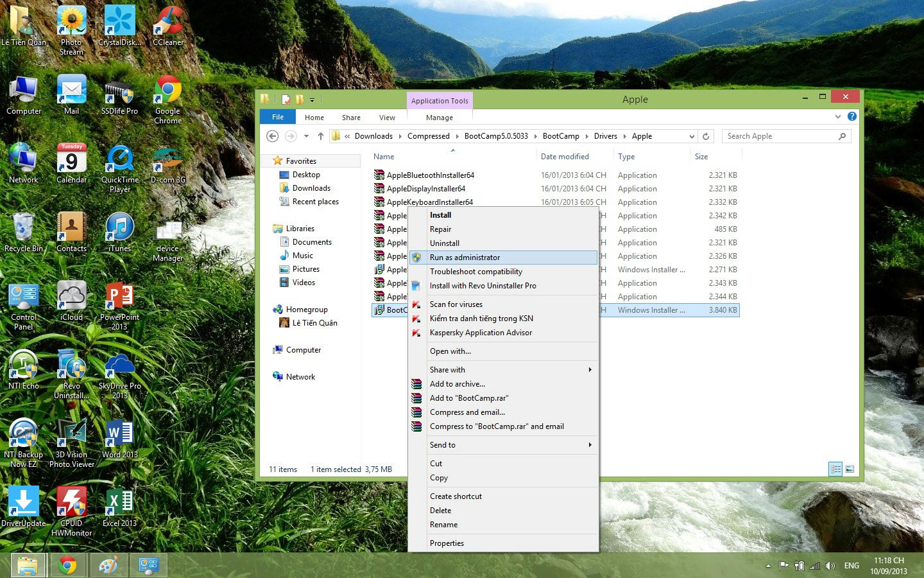Image resolution: width=924 pixels, height=578 pixels.
Task: Select Run as administrator
Action: point(503,257)
